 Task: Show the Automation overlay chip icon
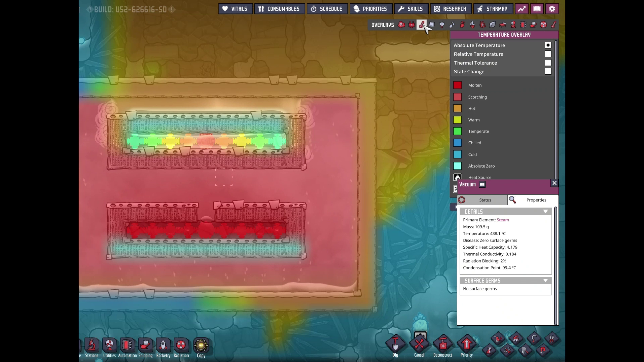click(523, 25)
